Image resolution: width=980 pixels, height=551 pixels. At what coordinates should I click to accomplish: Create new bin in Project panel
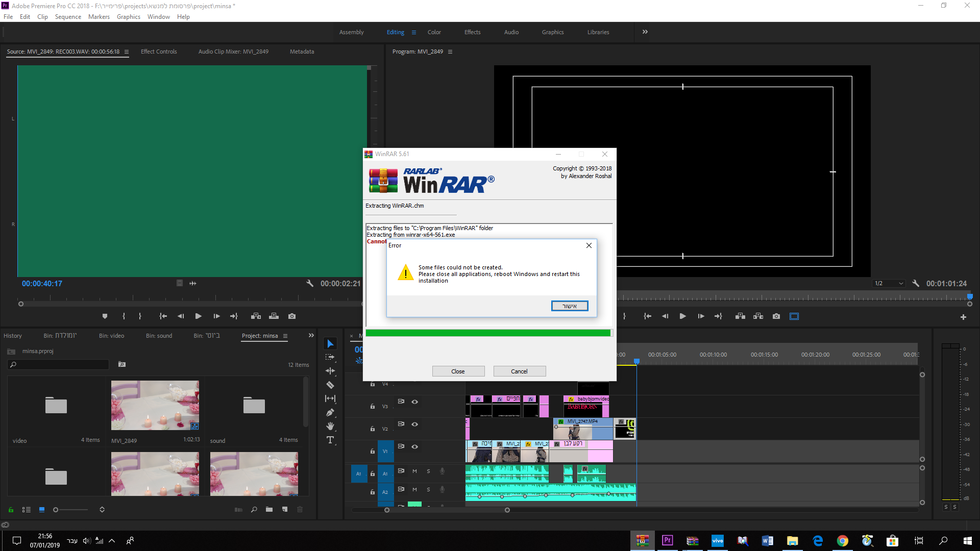[x=269, y=510]
